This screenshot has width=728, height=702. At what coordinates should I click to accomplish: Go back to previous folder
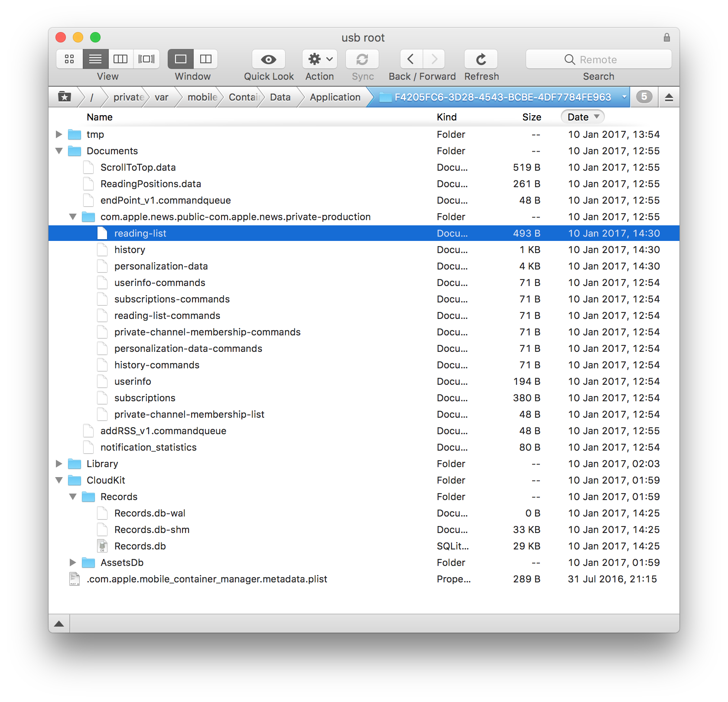pos(411,59)
